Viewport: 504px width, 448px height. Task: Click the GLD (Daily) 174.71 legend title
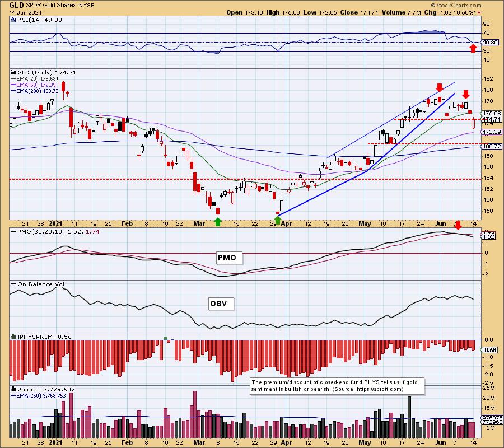(x=46, y=73)
